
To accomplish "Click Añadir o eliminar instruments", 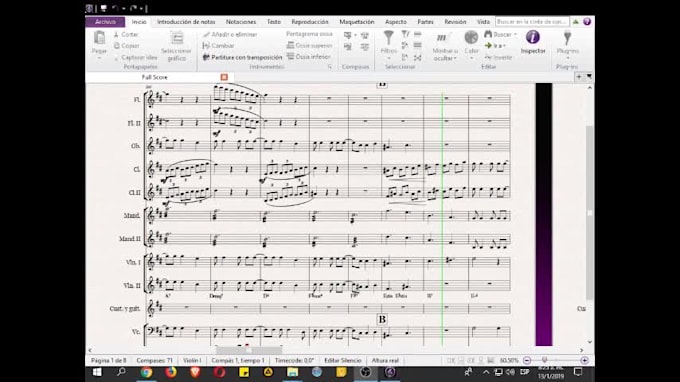I will click(230, 34).
